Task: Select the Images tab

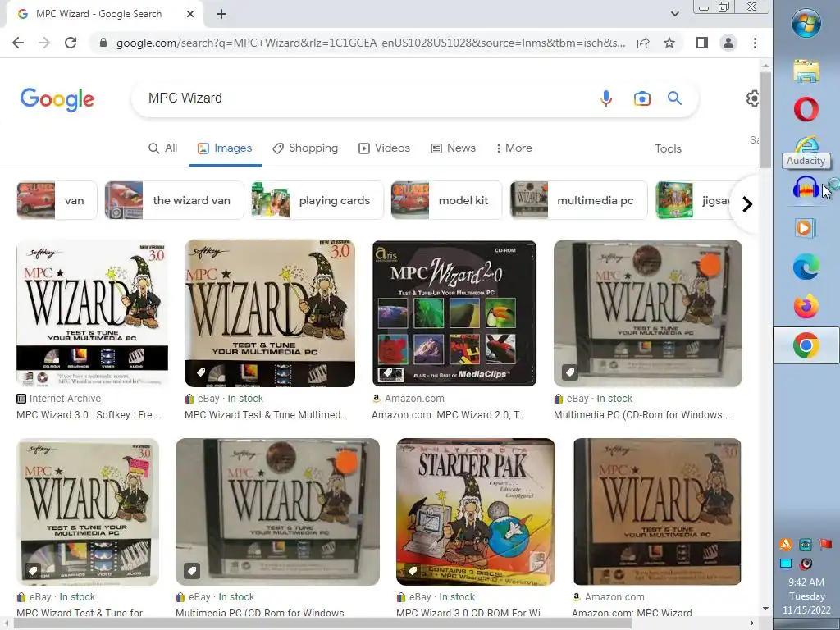Action: click(225, 148)
